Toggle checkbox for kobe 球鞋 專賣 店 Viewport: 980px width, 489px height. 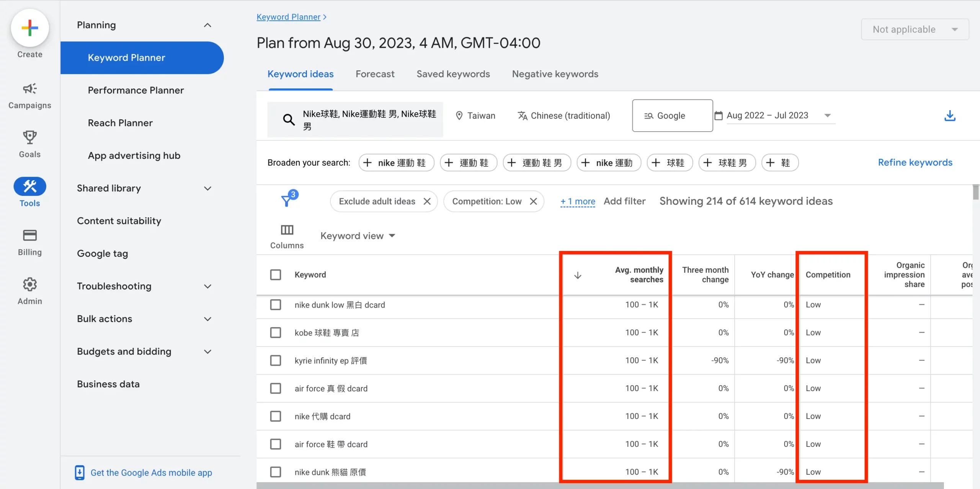click(x=276, y=332)
